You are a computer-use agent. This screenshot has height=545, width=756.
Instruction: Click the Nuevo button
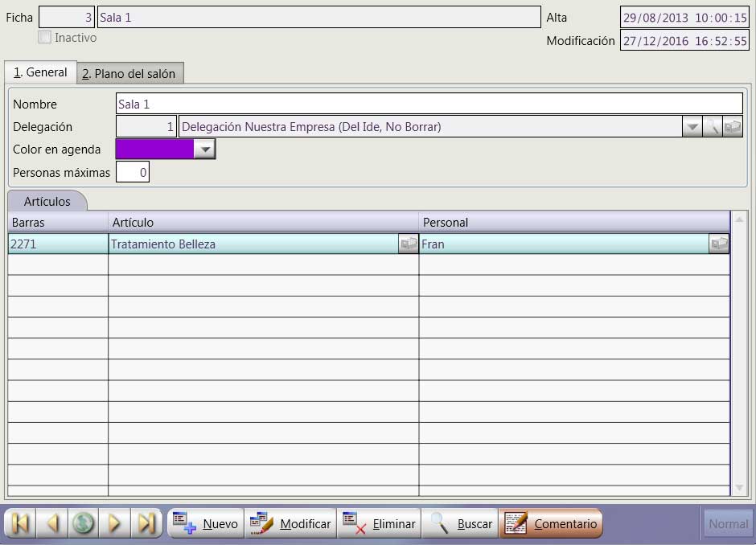tap(206, 523)
